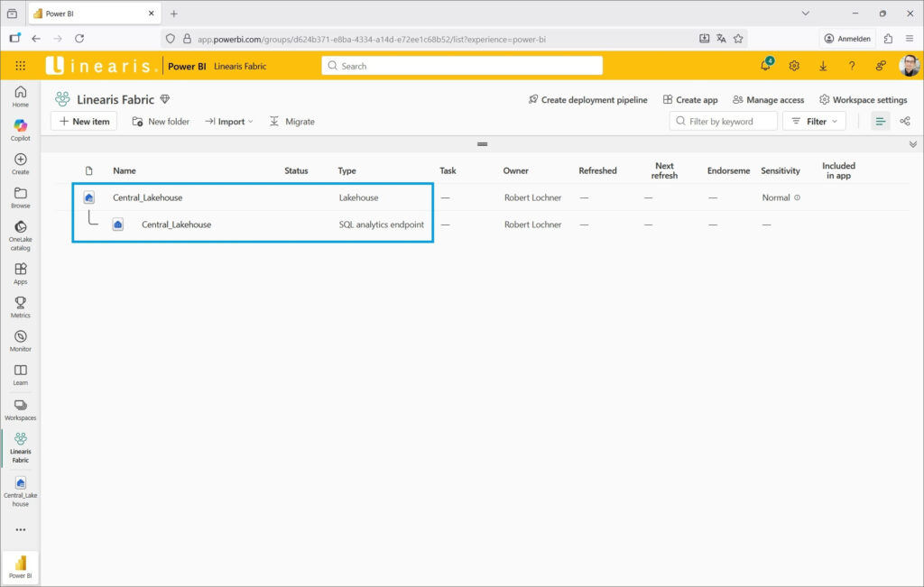The height and width of the screenshot is (587, 924).
Task: Open the Monitor sidebar icon
Action: pyautogui.click(x=20, y=340)
